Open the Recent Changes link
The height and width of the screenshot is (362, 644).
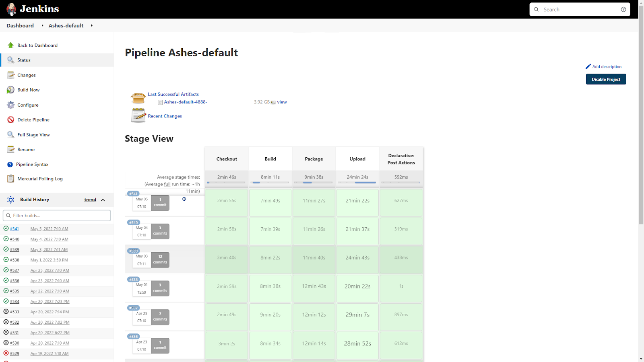[x=165, y=116]
